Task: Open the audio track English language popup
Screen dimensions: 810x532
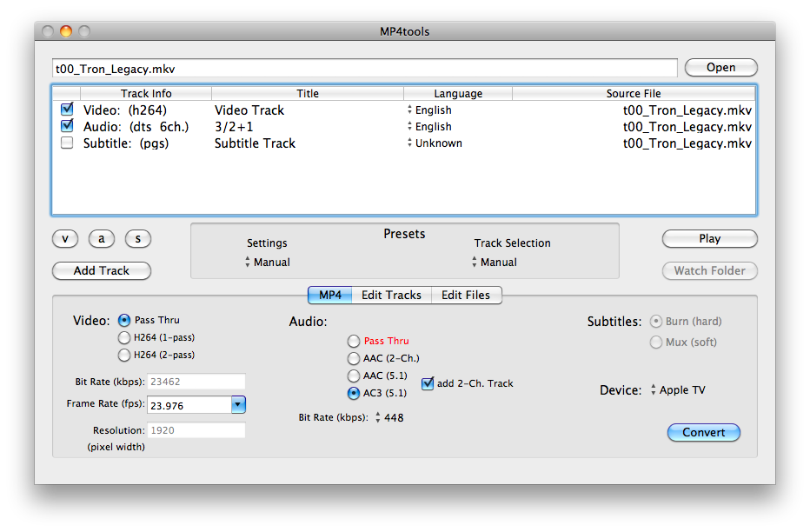Action: [x=430, y=127]
